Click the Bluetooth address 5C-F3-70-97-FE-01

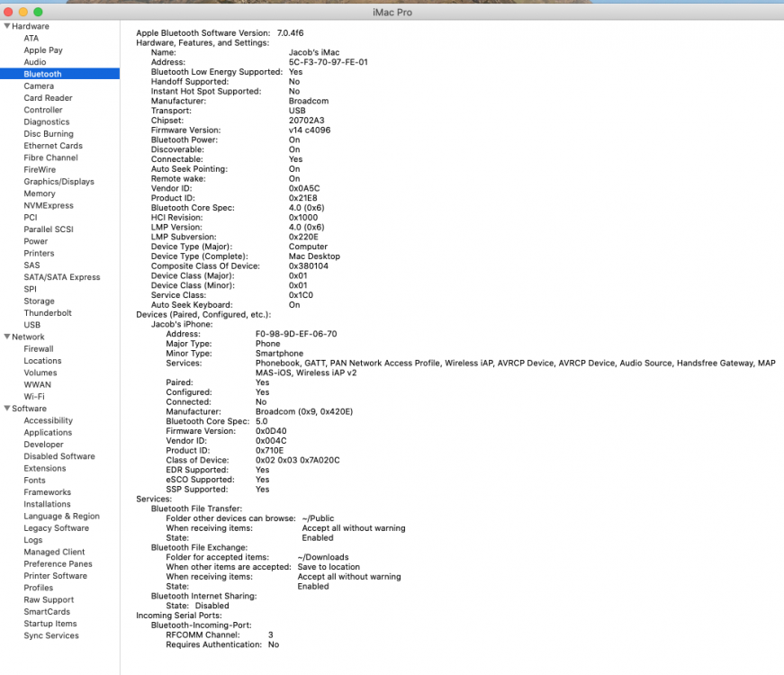(328, 62)
